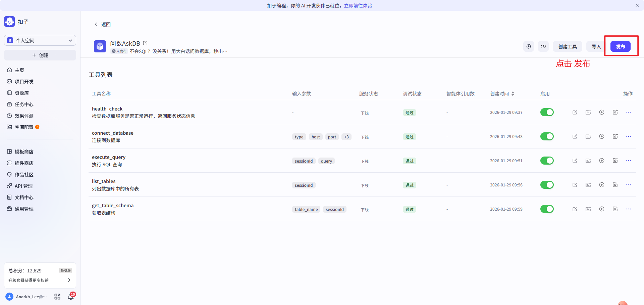The width and height of the screenshot is (644, 305).
Task: Follow the 立即前往体验 banner link
Action: point(358,5)
